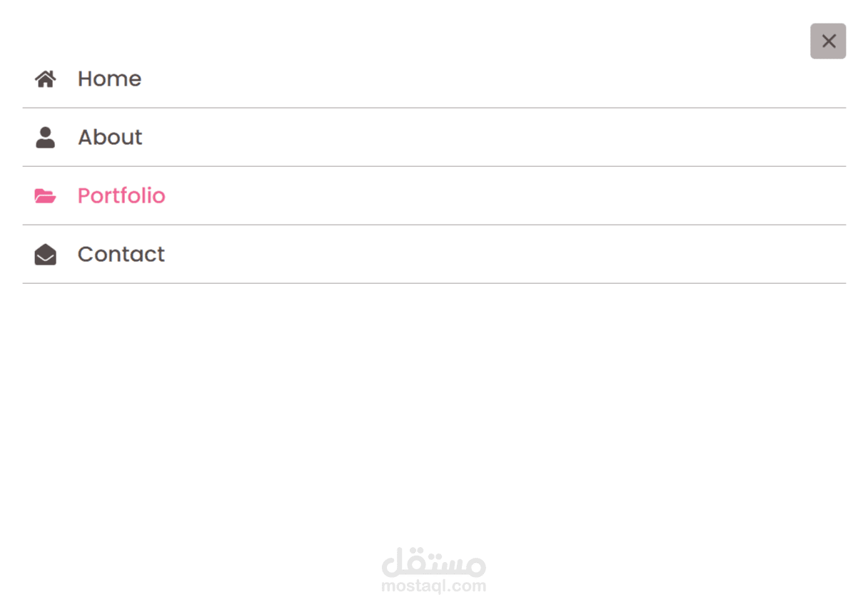Close the menu with the X button

[x=828, y=41]
